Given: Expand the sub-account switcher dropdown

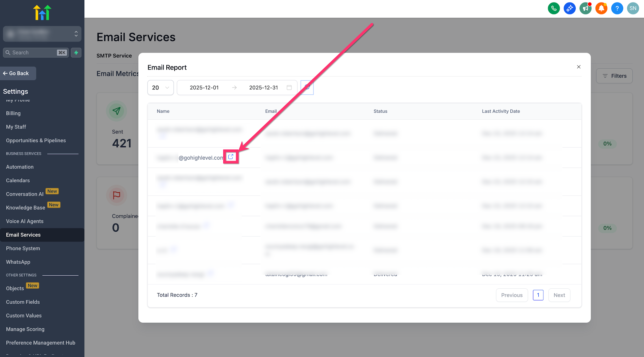Looking at the screenshot, I should (42, 34).
